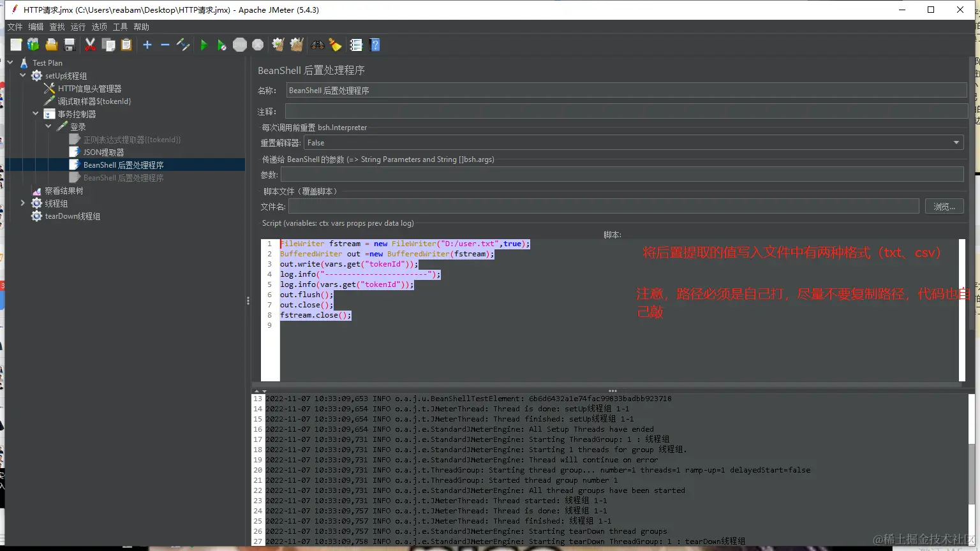Collapse the setUp线程组 node
Screen dimensions: 980x551
tap(23, 75)
